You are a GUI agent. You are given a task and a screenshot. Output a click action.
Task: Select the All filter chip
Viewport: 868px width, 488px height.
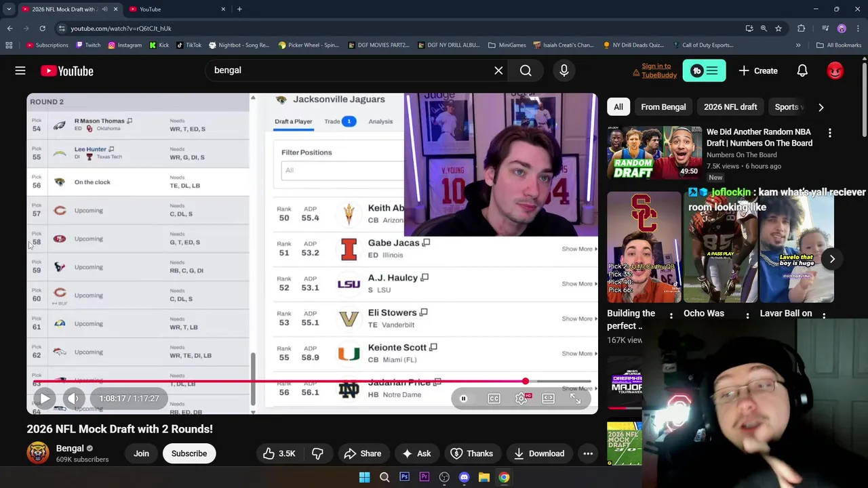(x=618, y=107)
